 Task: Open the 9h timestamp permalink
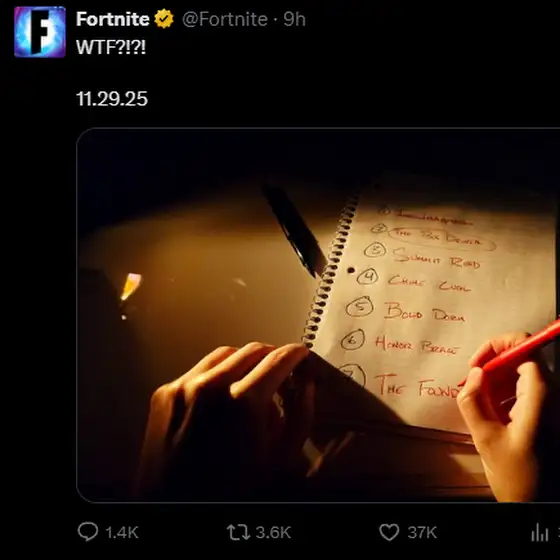(295, 19)
